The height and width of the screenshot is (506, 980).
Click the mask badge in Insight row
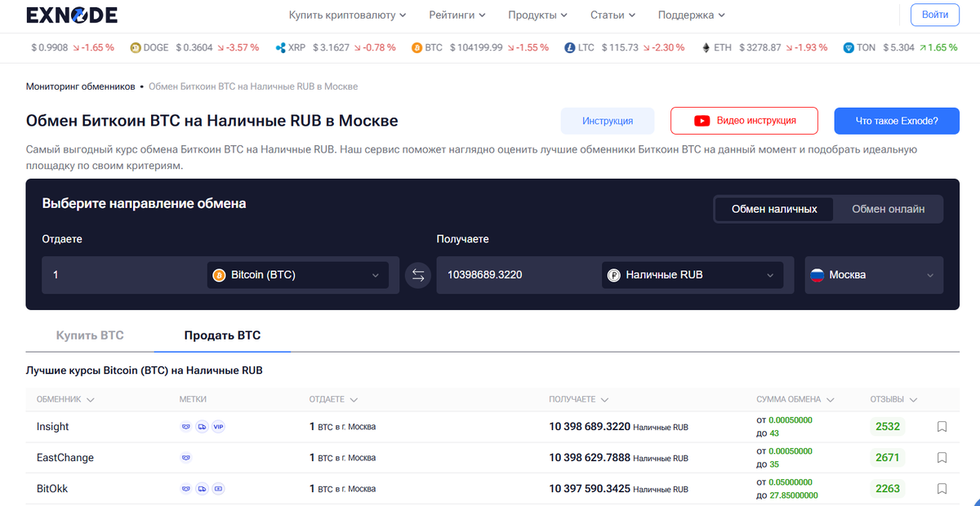tap(185, 427)
